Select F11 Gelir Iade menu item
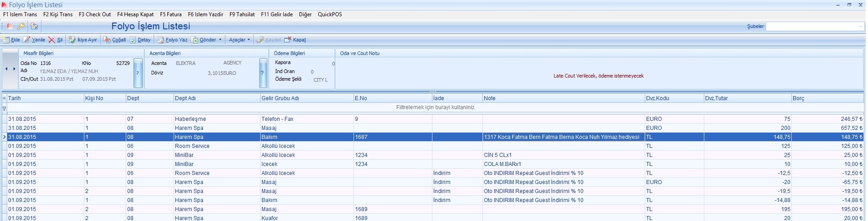This screenshot has width=868, height=221. 277,14
